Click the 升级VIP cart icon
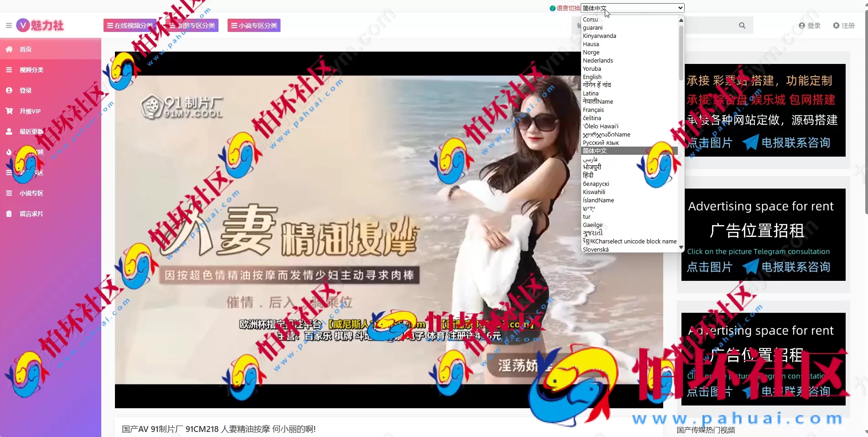 coord(9,111)
